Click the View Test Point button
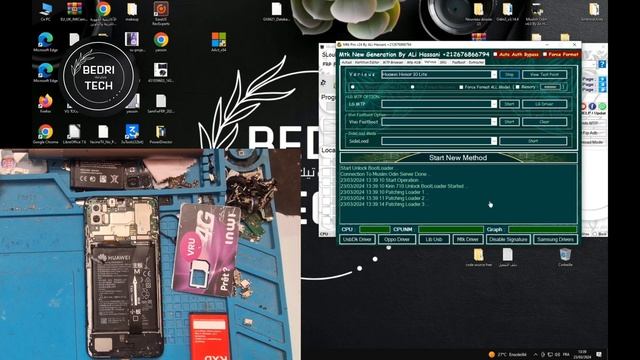 (x=544, y=75)
